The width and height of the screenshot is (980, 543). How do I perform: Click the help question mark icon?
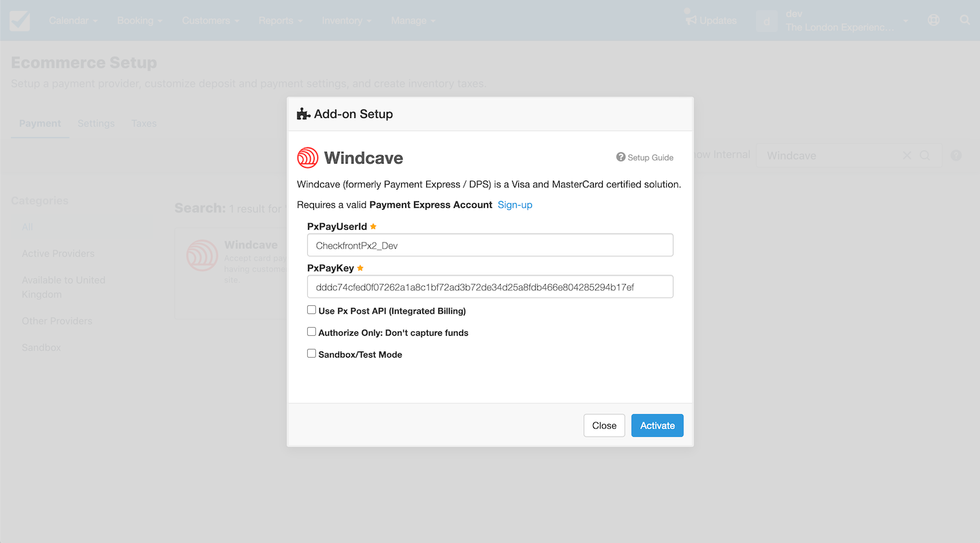click(956, 155)
